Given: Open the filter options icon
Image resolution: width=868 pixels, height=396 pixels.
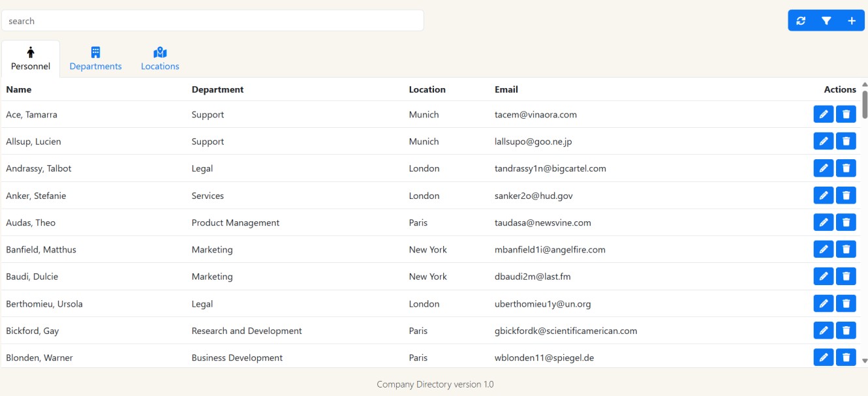Looking at the screenshot, I should (x=826, y=20).
